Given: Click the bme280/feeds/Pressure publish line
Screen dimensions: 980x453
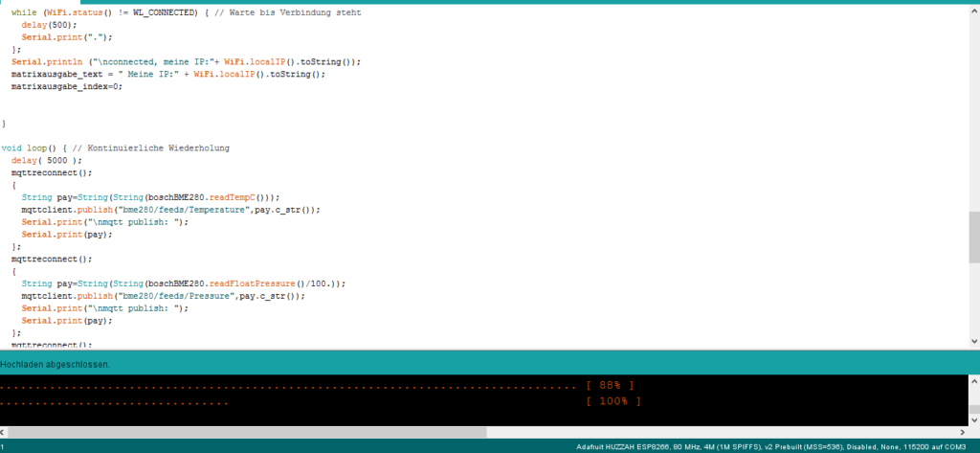Looking at the screenshot, I should (163, 297).
